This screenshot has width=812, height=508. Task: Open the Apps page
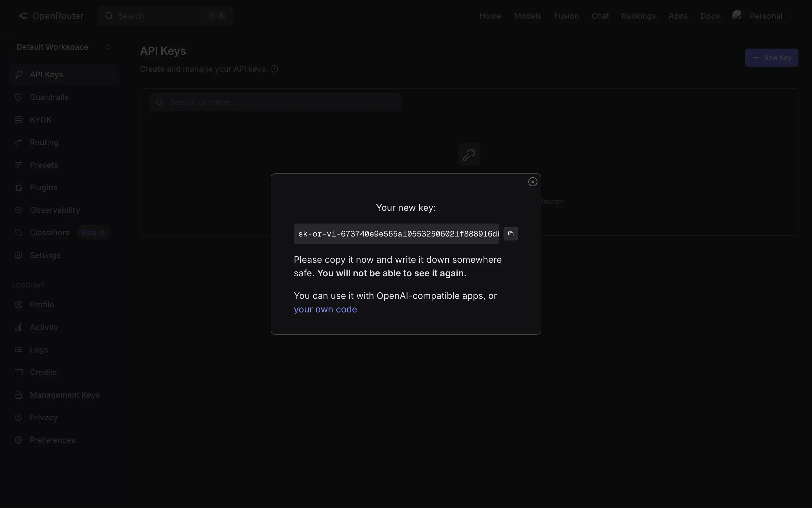pos(678,16)
